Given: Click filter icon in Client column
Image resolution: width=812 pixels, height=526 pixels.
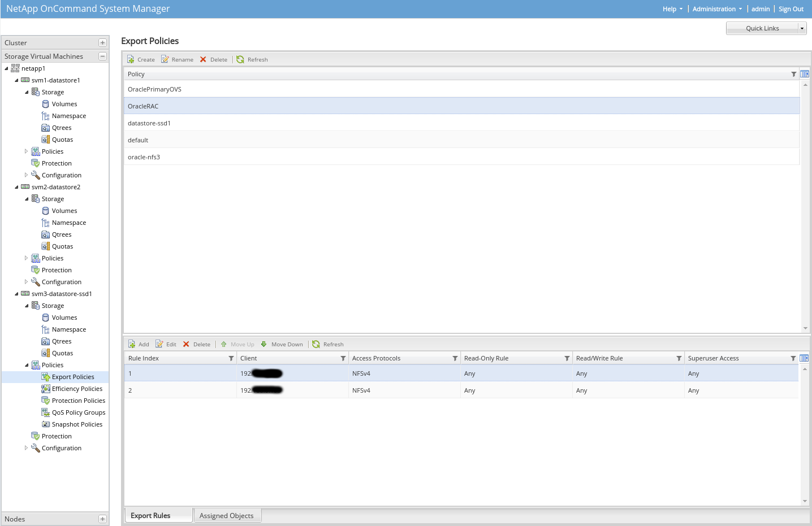Looking at the screenshot, I should tap(343, 358).
